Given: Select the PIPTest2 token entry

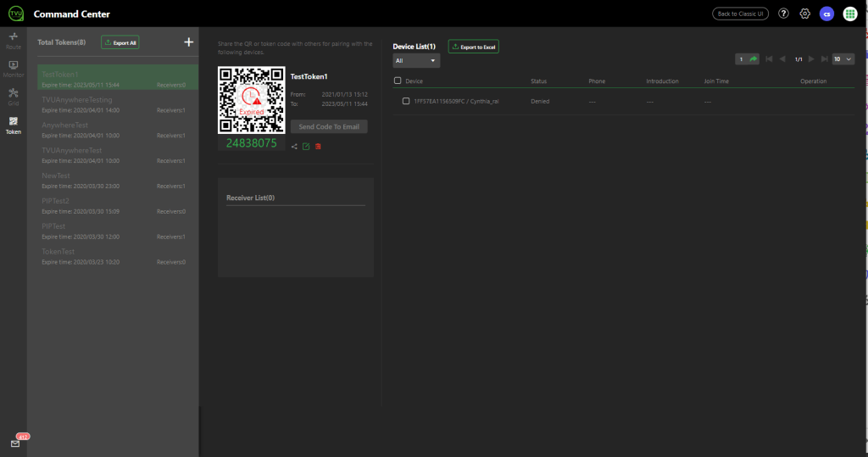Looking at the screenshot, I should (118, 206).
